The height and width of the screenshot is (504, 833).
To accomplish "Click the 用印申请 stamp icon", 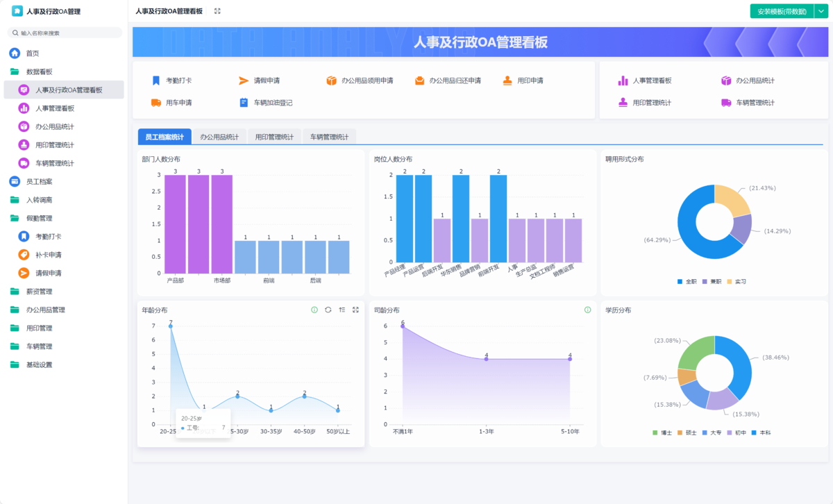I will click(508, 80).
